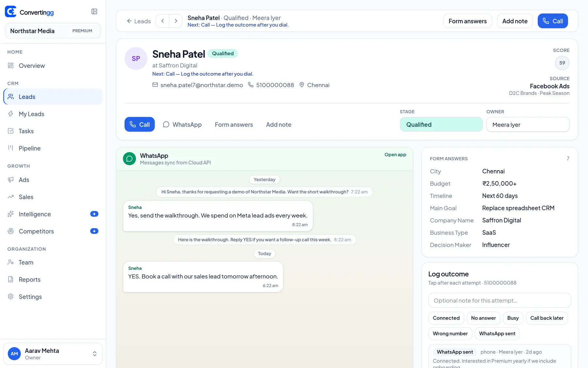Click the Convertingg logo icon
The height and width of the screenshot is (368, 588).
pyautogui.click(x=11, y=12)
